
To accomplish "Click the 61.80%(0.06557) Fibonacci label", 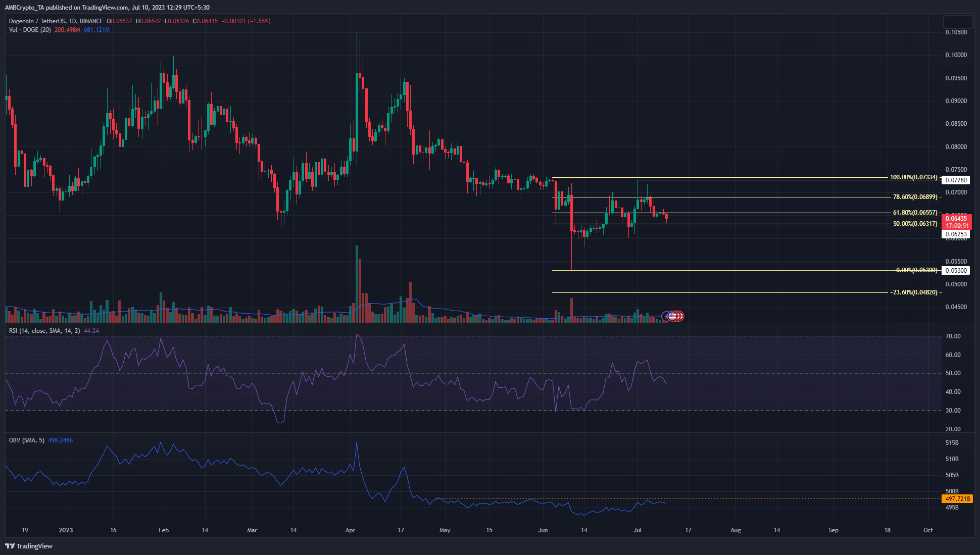I will click(x=915, y=213).
